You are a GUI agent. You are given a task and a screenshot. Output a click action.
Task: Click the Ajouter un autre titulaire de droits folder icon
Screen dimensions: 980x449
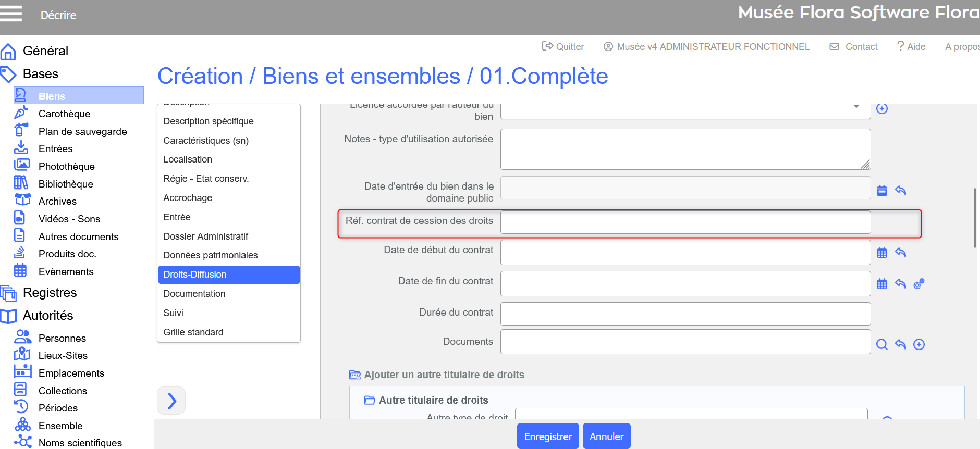tap(355, 375)
